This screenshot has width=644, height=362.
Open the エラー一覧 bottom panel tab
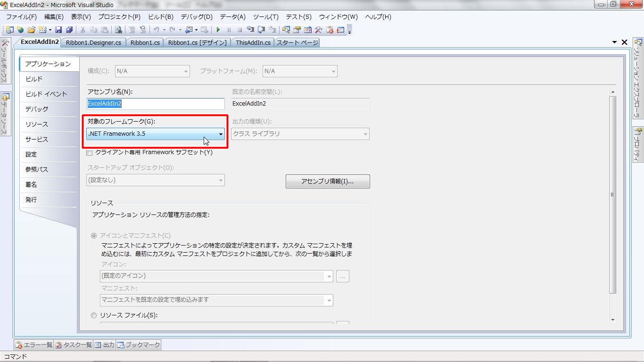pos(34,345)
